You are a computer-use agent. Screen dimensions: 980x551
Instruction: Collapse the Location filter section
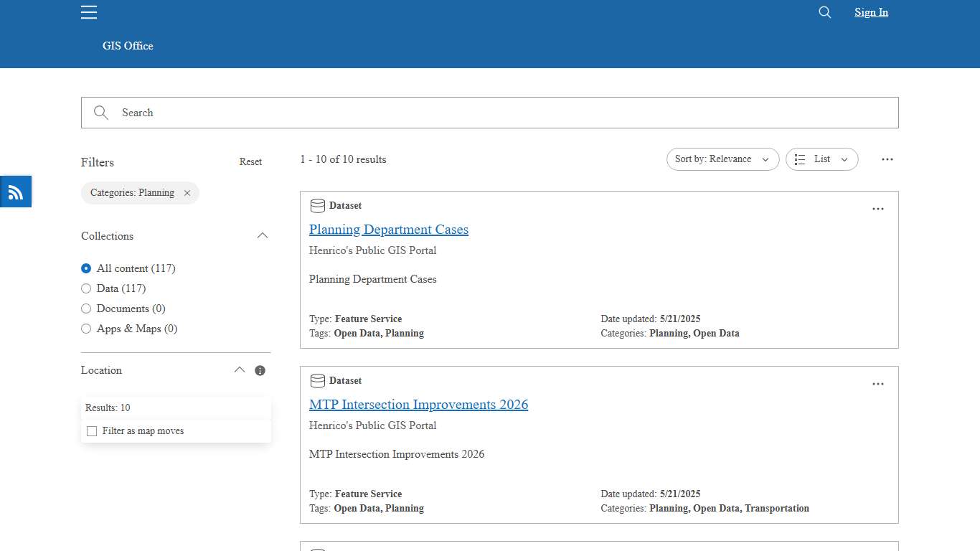(240, 370)
